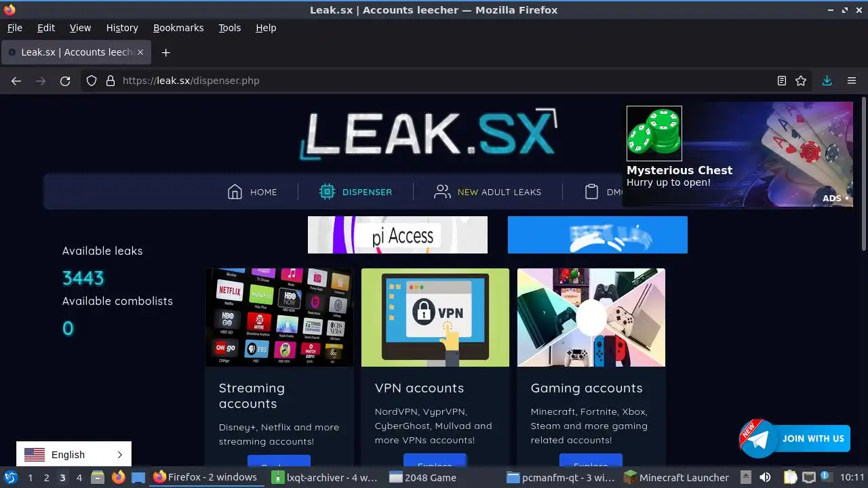Expand the English language selector
Screen dimensions: 868x488
[x=74, y=455]
